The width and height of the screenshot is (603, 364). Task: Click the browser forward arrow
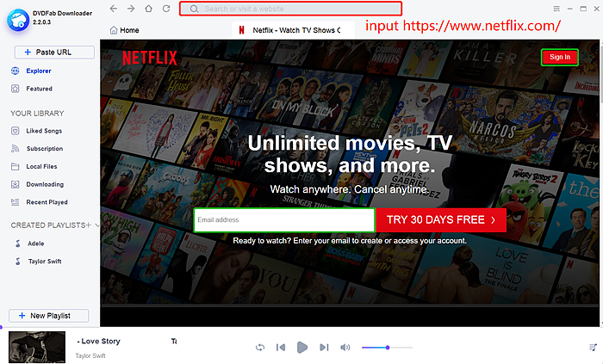pos(131,9)
